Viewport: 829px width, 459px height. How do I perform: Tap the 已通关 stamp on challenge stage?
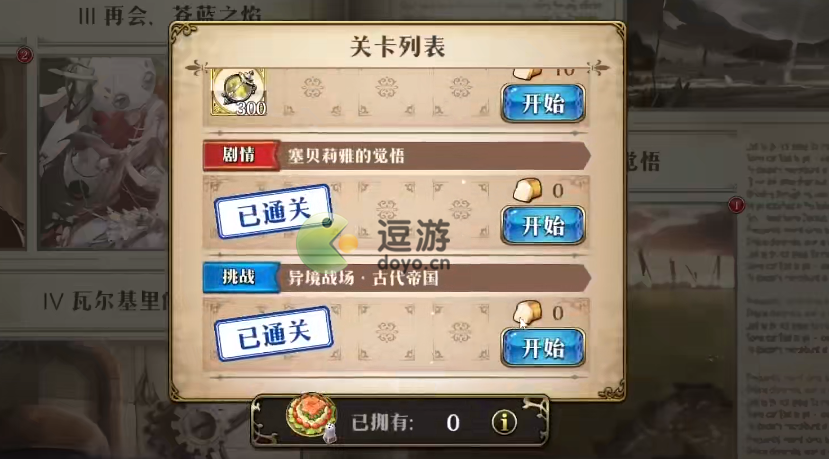pyautogui.click(x=273, y=333)
